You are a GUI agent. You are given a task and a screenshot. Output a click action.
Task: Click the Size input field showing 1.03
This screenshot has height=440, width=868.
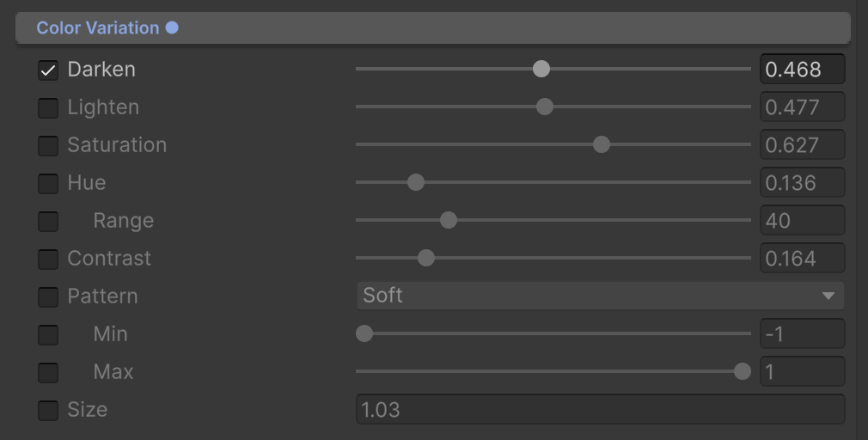600,409
